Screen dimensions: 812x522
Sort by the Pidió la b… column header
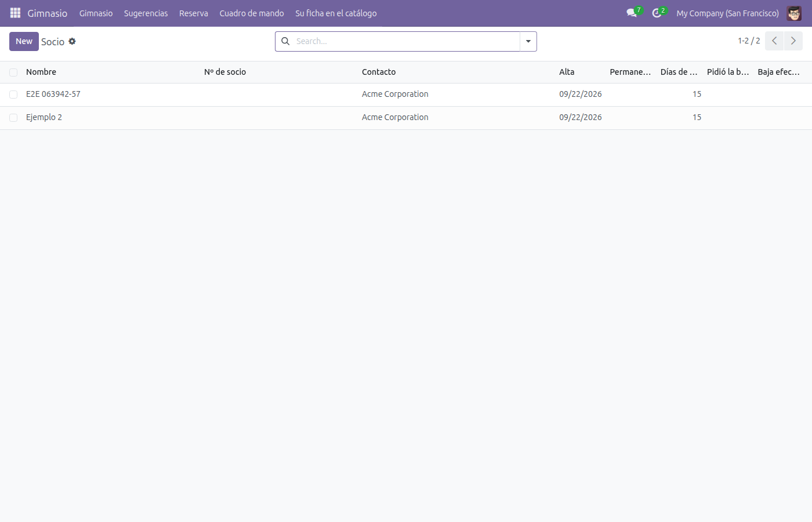pyautogui.click(x=728, y=72)
